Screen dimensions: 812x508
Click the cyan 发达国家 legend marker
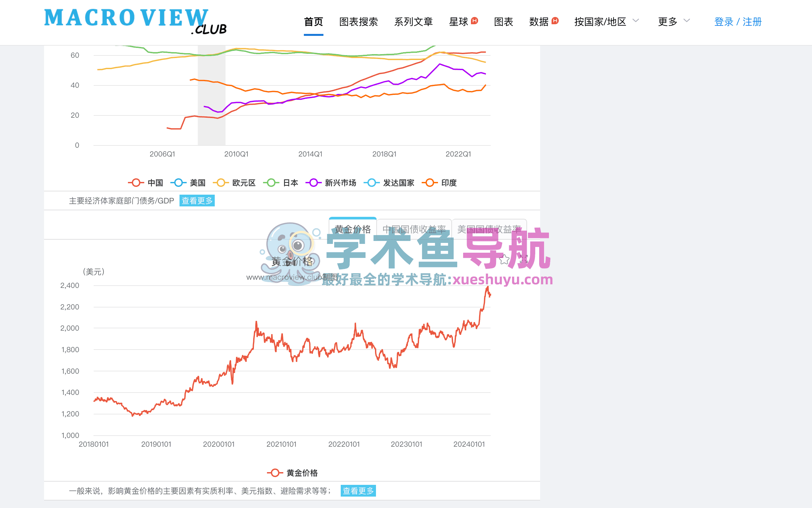(372, 183)
